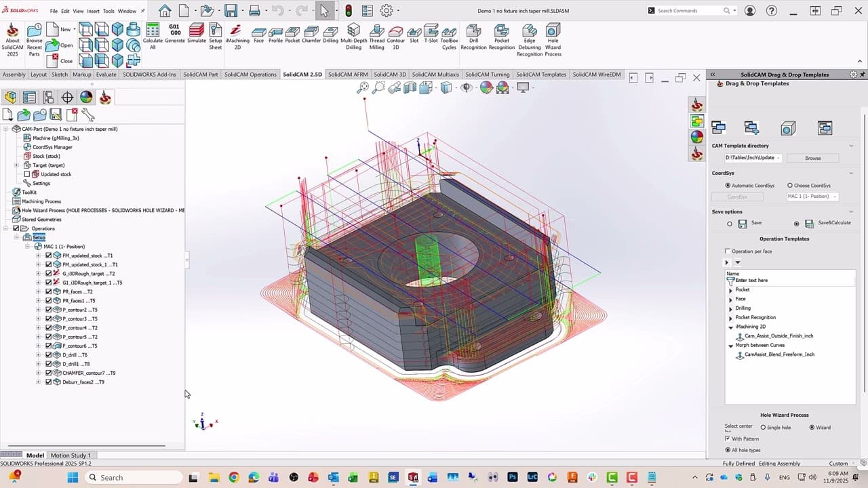Select the Save radio option
Image resolution: width=868 pixels, height=488 pixels.
click(730, 224)
